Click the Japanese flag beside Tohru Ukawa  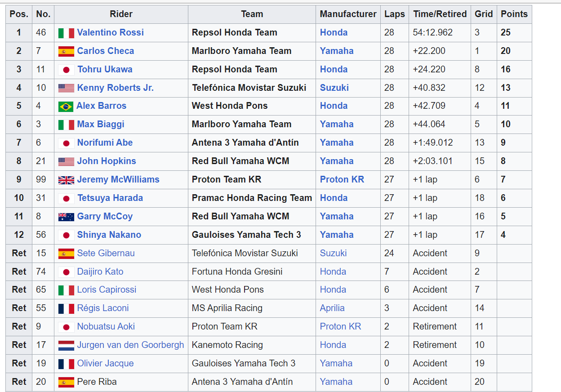point(66,70)
